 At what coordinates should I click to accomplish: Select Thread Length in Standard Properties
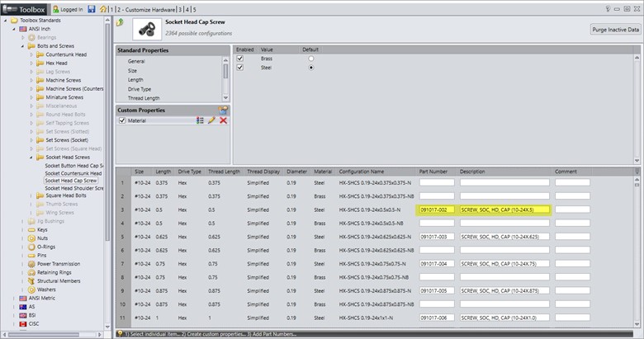click(x=144, y=97)
